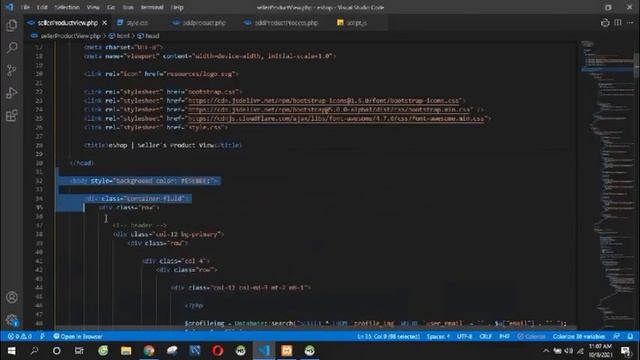640x360 pixels.
Task: Open the Run and Debug view
Action: coord(12,93)
